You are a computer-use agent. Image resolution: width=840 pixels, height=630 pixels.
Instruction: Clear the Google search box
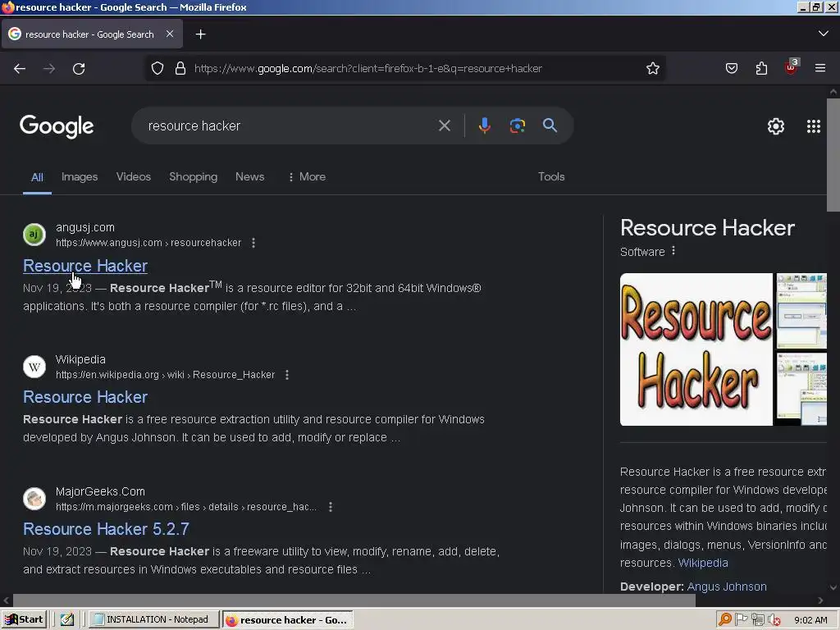click(x=444, y=126)
